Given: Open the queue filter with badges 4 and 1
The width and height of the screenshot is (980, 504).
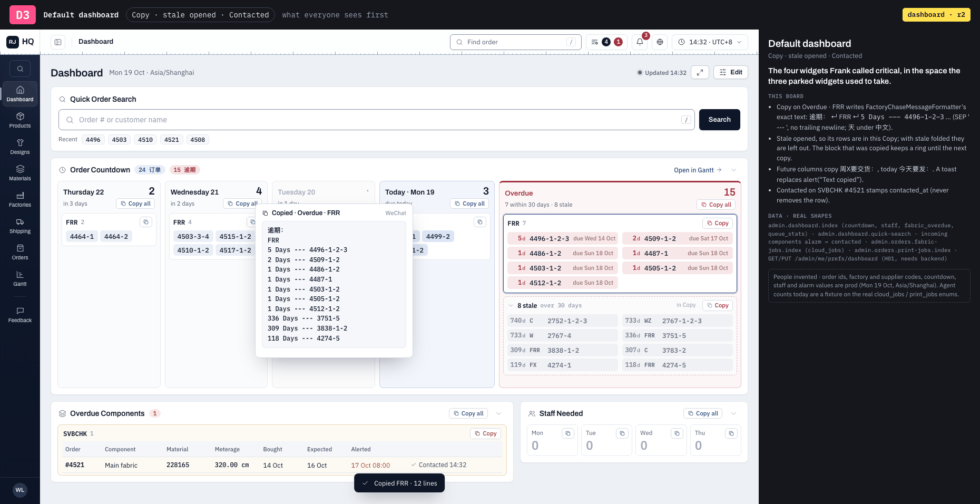Looking at the screenshot, I should pos(606,42).
